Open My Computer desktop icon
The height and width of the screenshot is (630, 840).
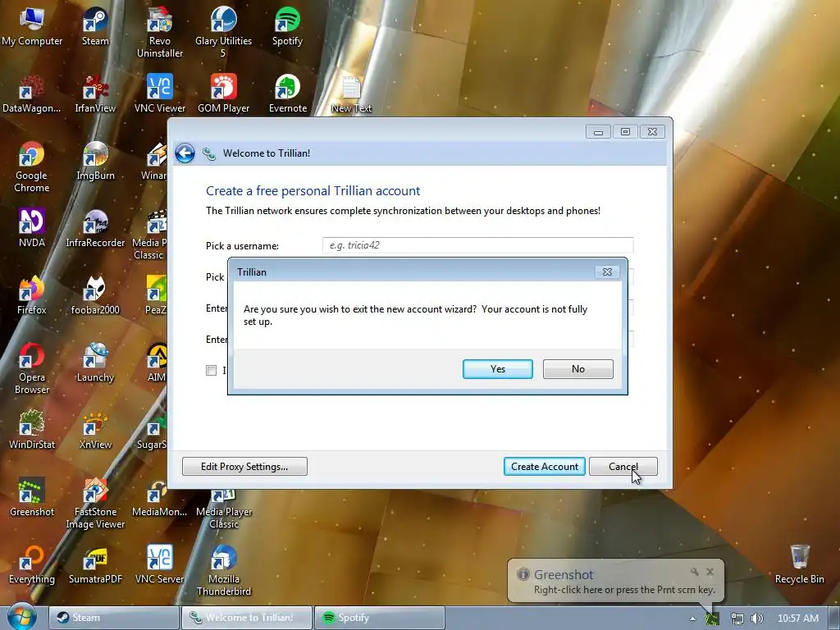pyautogui.click(x=32, y=27)
